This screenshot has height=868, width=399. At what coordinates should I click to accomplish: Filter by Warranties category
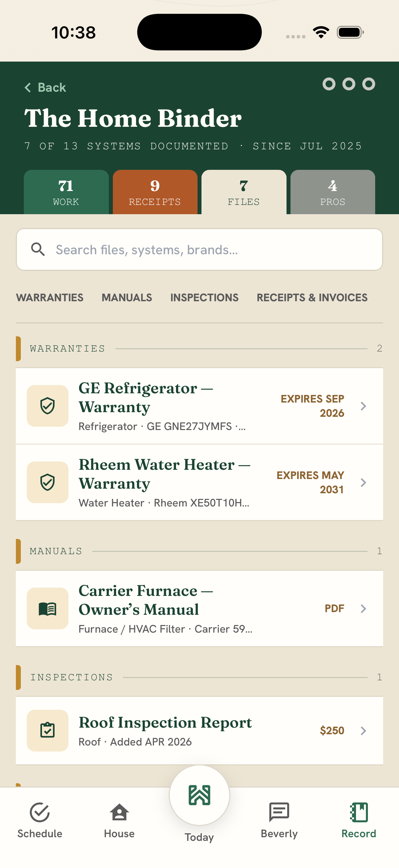click(50, 298)
